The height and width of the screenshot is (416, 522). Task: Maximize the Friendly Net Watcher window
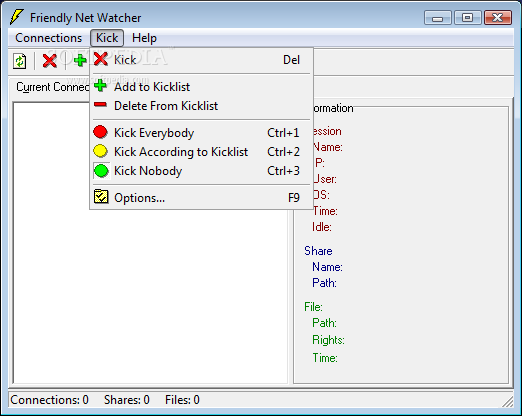[x=467, y=17]
